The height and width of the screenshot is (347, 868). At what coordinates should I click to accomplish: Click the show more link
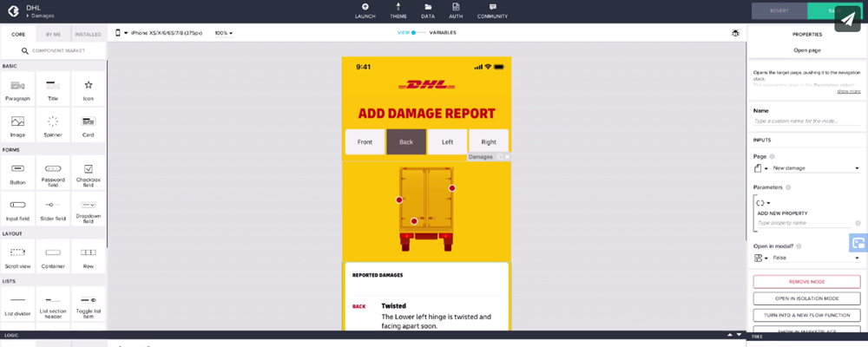pos(849,91)
